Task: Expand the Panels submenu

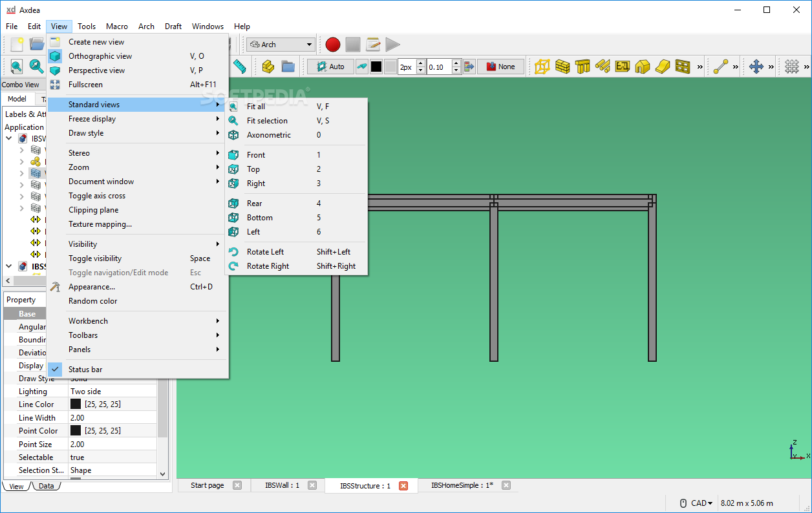Action: [138, 350]
